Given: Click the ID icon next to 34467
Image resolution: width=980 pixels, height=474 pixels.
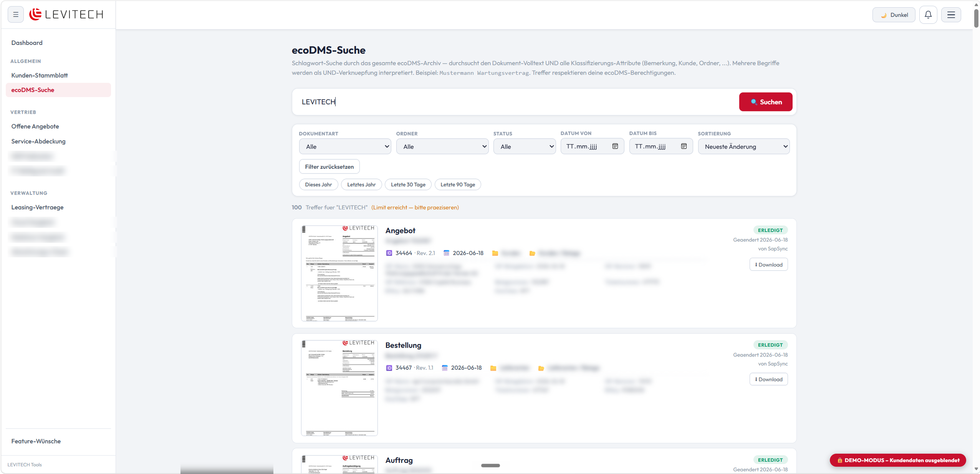Looking at the screenshot, I should [x=389, y=368].
